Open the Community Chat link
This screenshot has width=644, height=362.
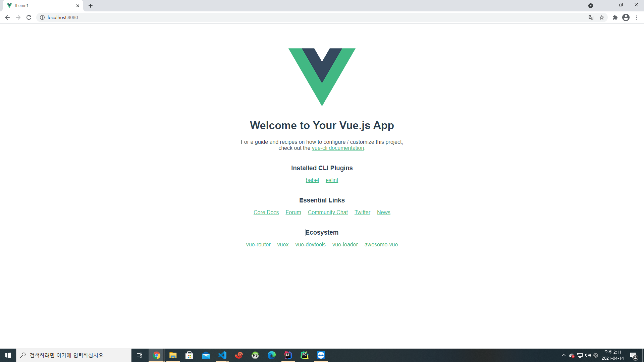328,213
